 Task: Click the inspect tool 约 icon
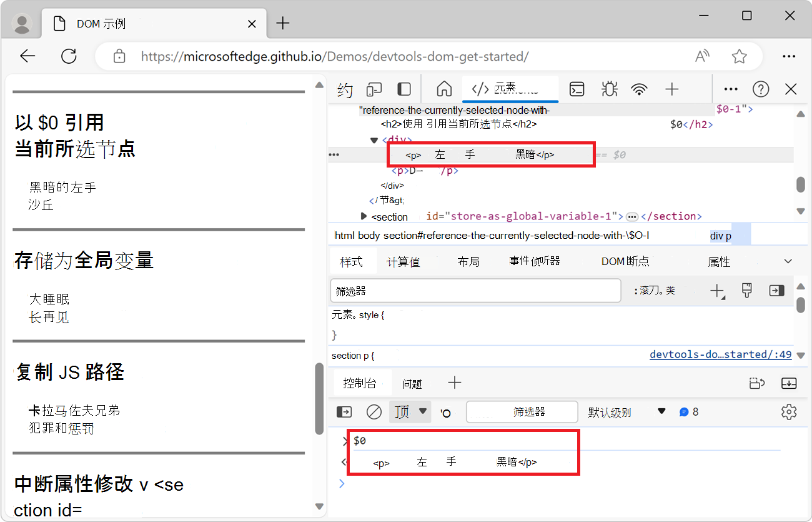pos(345,89)
